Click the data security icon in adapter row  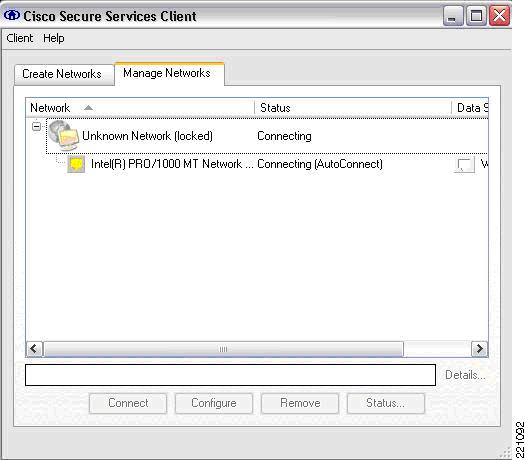click(x=465, y=164)
